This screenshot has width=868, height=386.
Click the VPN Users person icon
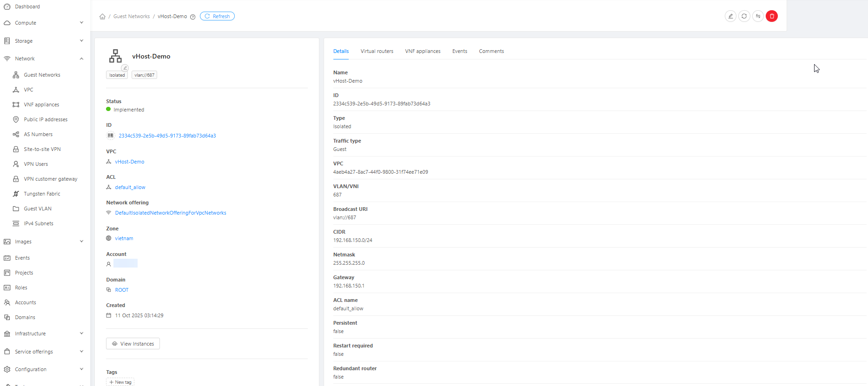pos(16,164)
